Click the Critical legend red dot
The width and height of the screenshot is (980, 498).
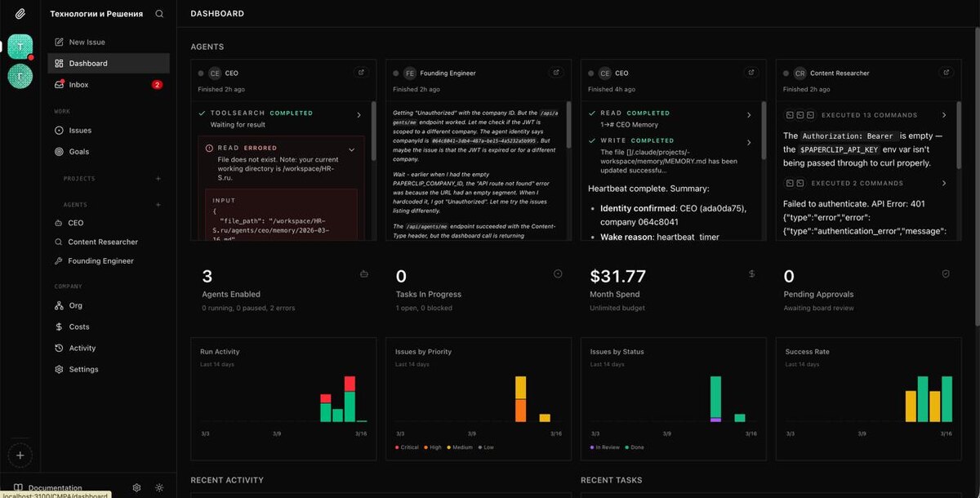tap(397, 447)
